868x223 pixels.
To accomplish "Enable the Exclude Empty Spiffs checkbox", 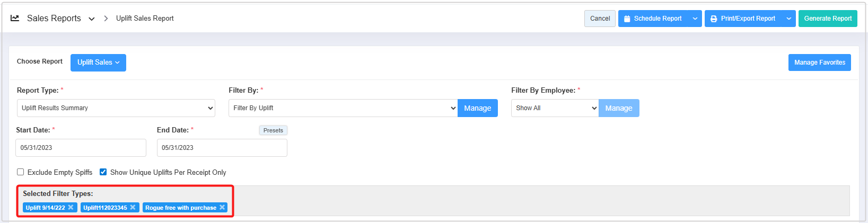I will (21, 172).
